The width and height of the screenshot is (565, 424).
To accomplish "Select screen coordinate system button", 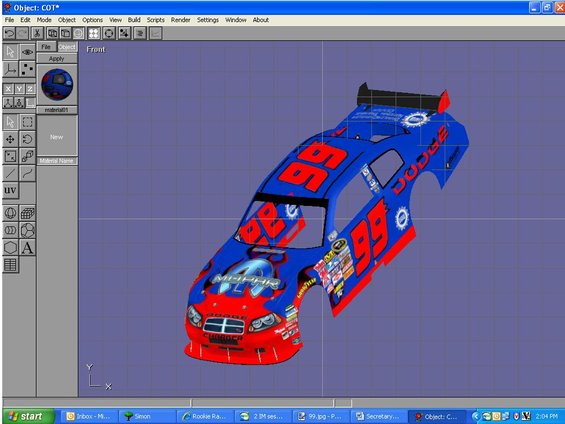I will [x=31, y=103].
